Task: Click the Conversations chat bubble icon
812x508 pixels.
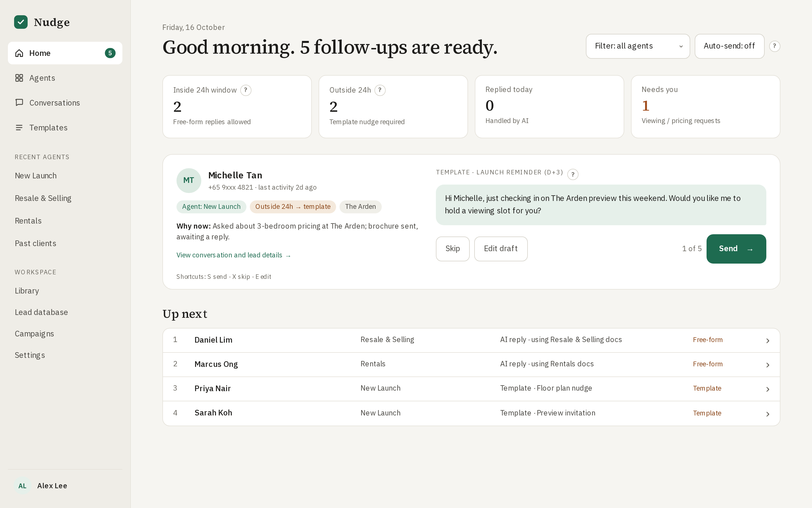Action: 19,102
